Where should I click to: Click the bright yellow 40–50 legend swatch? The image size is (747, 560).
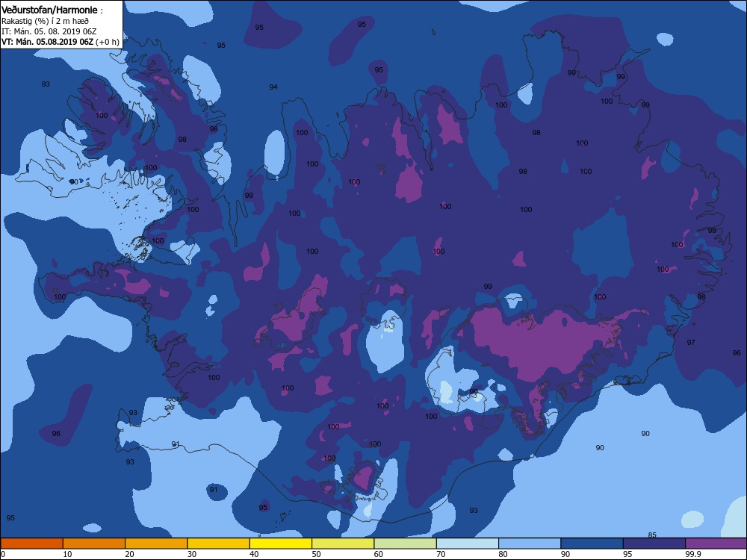(x=281, y=544)
